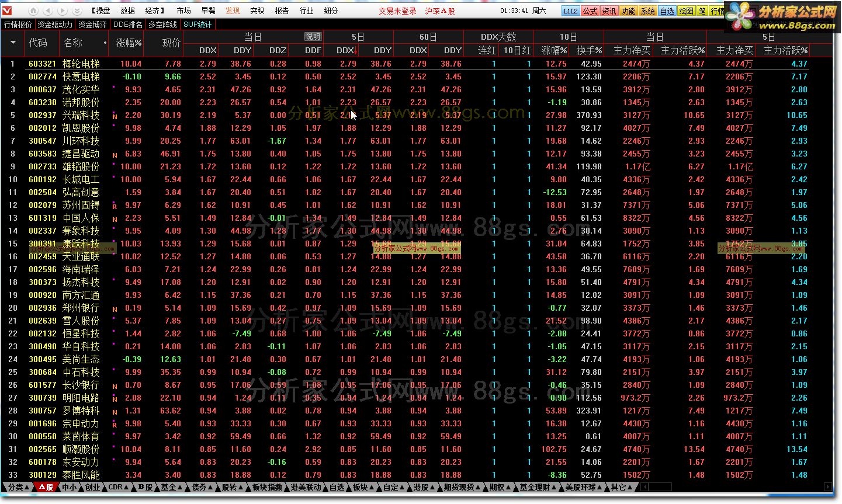
Task: Sort by the 代码 column header
Action: (x=38, y=43)
